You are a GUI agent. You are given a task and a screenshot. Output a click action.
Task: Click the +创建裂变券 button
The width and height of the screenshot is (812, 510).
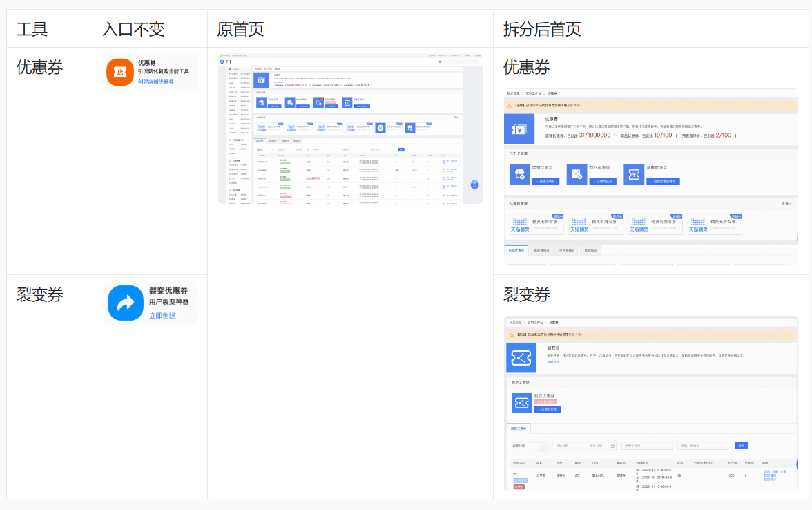[x=549, y=409]
